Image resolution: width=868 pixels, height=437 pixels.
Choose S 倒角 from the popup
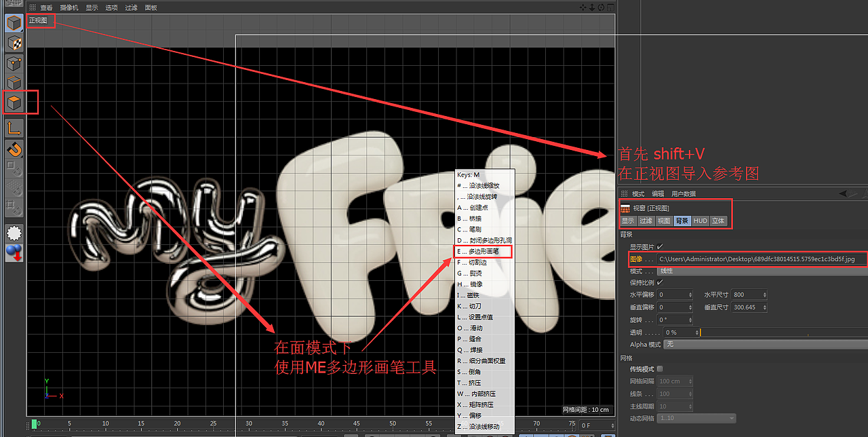pyautogui.click(x=484, y=372)
